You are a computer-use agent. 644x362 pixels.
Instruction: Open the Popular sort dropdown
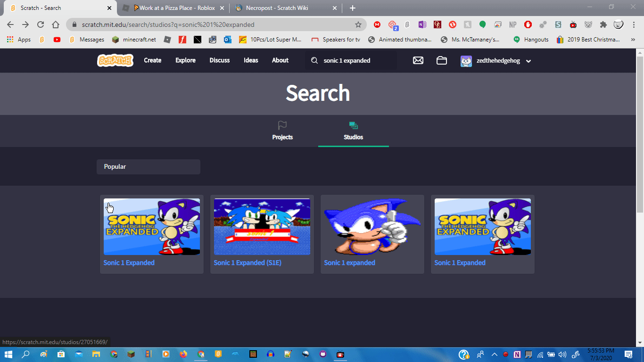(x=148, y=166)
